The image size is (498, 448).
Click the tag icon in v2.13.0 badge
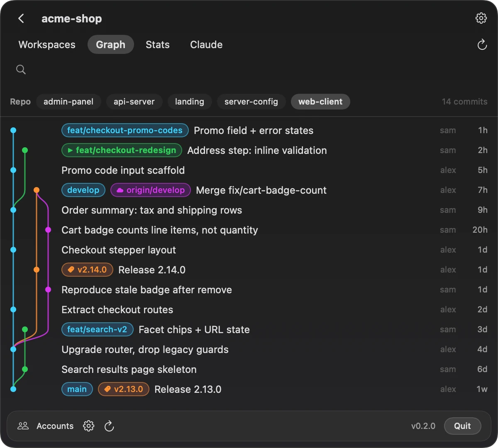coord(107,390)
